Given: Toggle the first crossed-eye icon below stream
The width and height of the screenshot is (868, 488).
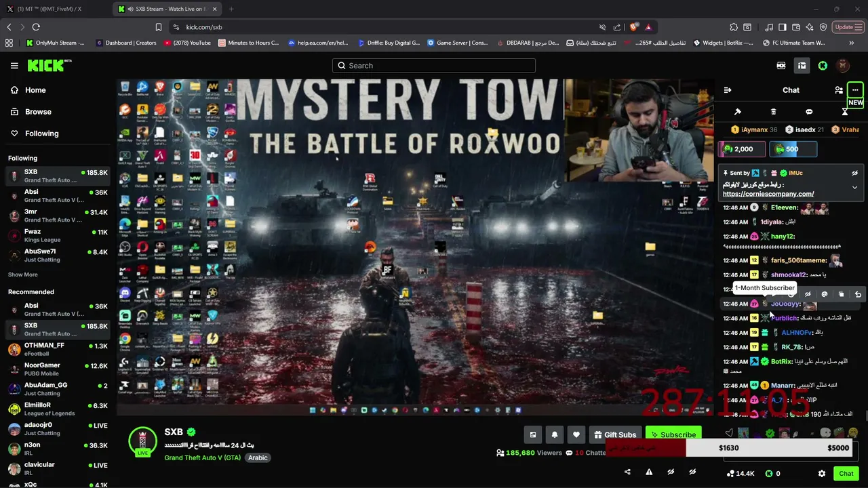Looking at the screenshot, I should (x=671, y=472).
